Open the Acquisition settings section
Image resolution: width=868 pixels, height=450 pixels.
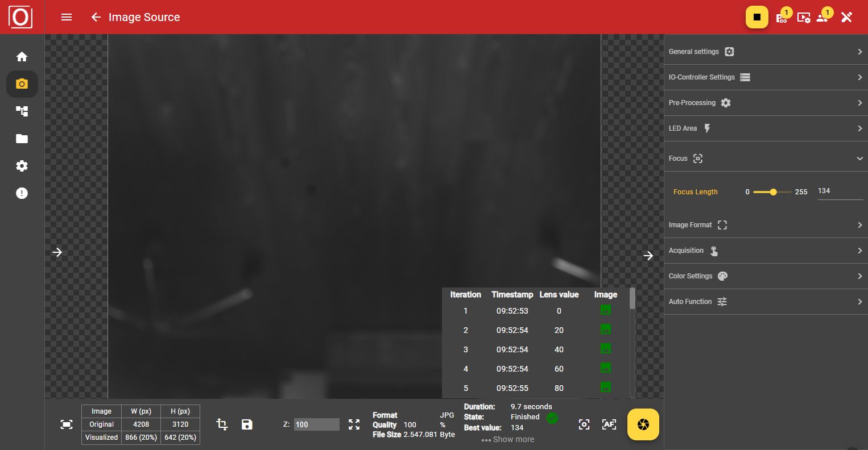tap(765, 251)
